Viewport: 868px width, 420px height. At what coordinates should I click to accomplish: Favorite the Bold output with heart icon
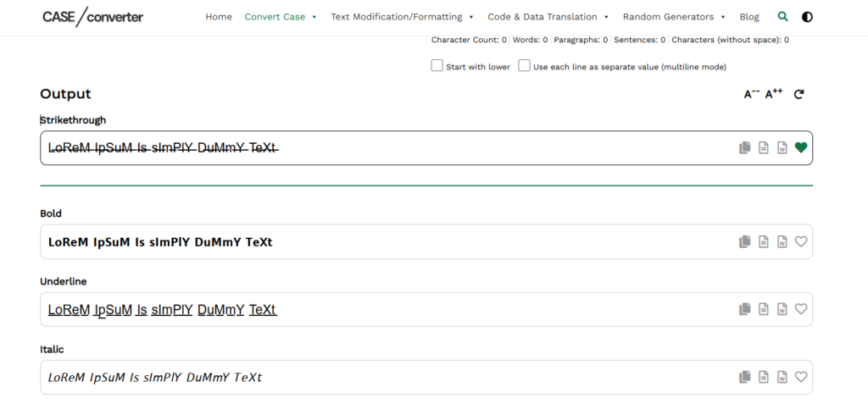[x=801, y=241]
